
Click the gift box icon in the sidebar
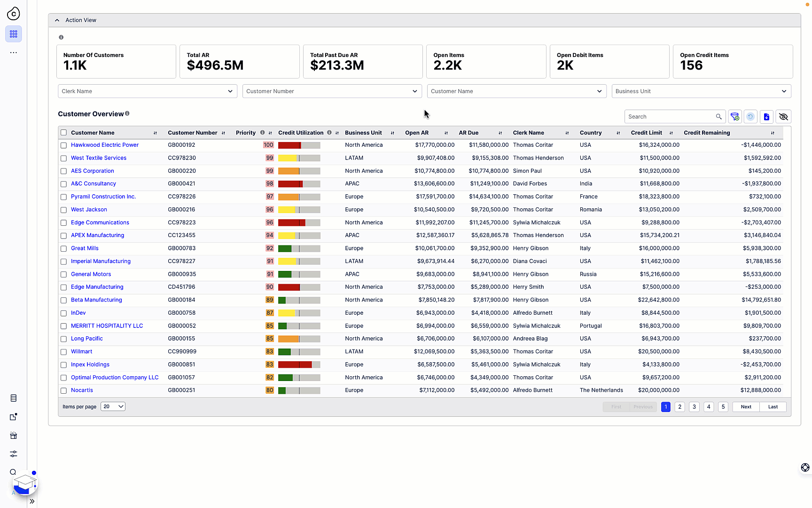click(13, 436)
